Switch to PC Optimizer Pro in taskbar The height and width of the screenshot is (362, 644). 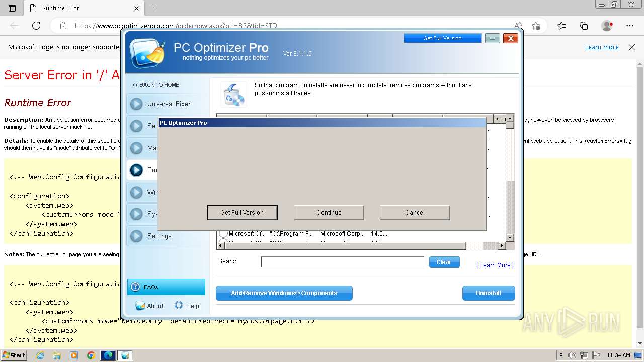coord(125,355)
